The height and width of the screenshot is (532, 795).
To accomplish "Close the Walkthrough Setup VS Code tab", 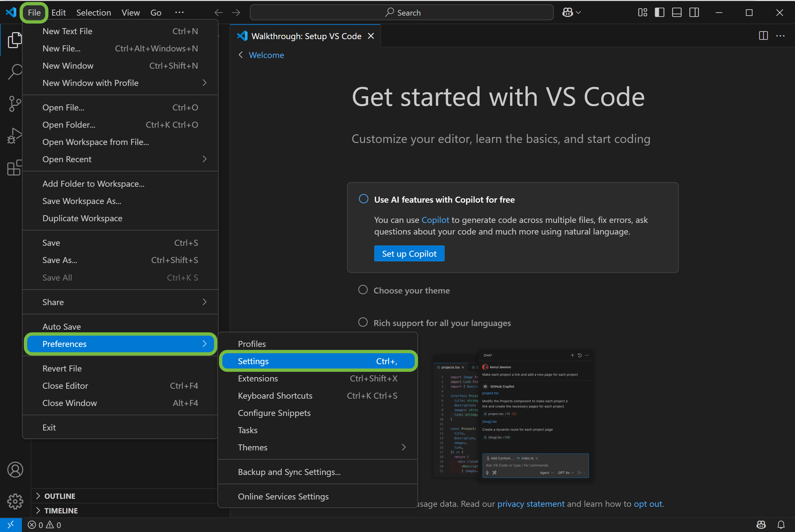I will coord(371,36).
